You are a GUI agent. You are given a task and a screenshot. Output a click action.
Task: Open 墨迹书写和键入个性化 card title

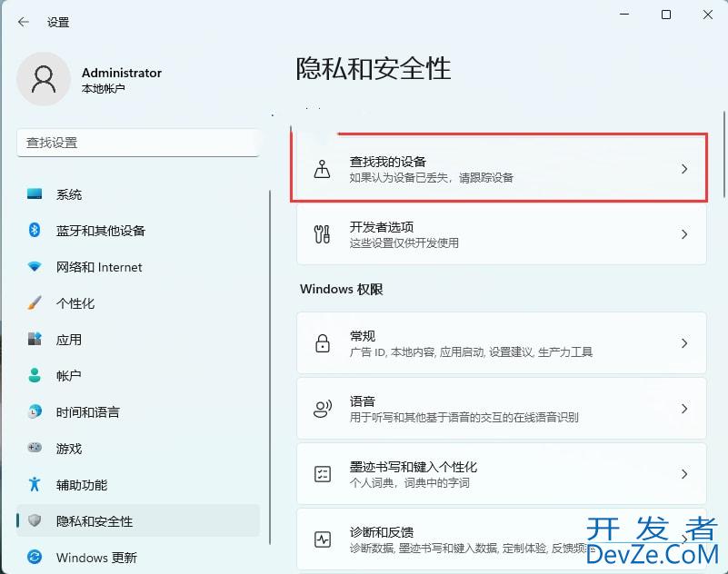pos(414,466)
